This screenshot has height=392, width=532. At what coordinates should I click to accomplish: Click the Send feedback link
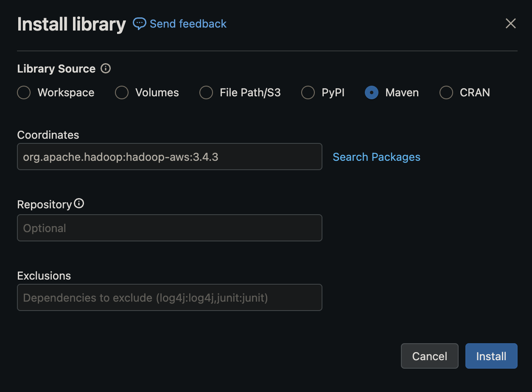188,24
